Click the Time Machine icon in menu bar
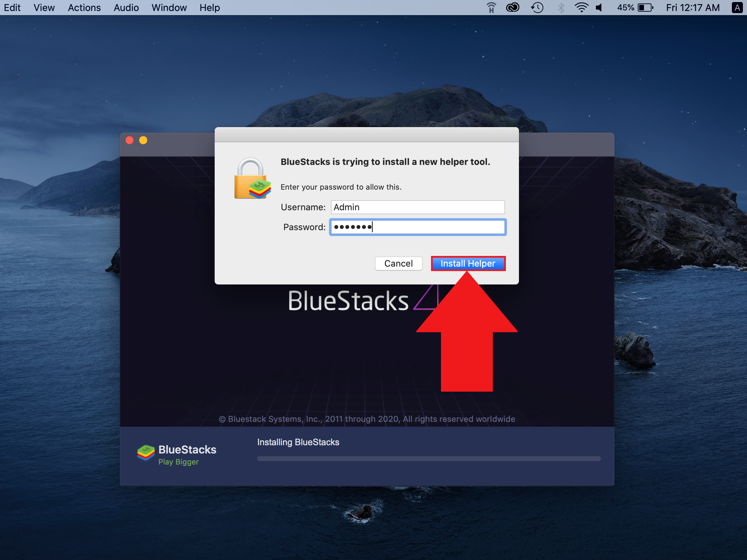This screenshot has width=747, height=560. (x=537, y=7)
